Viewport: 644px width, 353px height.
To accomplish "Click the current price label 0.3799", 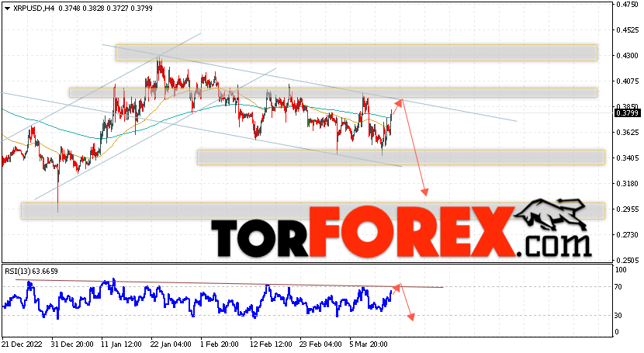I will [x=627, y=112].
